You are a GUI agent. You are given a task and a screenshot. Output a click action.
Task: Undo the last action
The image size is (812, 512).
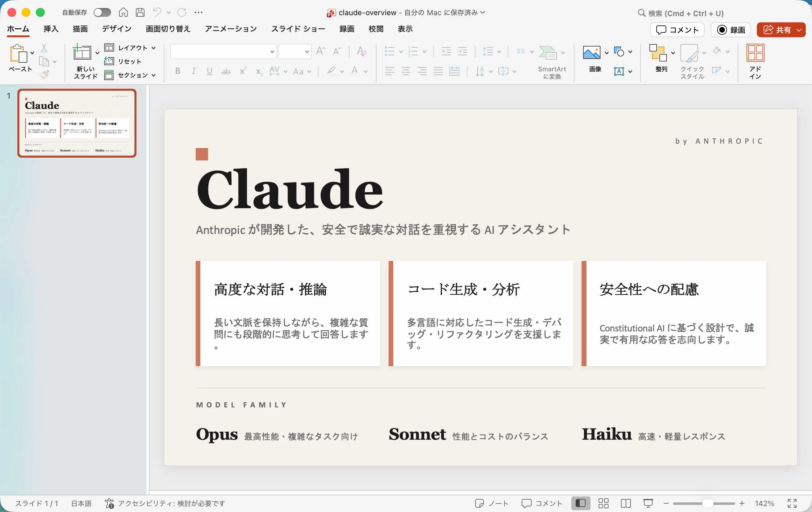pyautogui.click(x=157, y=12)
